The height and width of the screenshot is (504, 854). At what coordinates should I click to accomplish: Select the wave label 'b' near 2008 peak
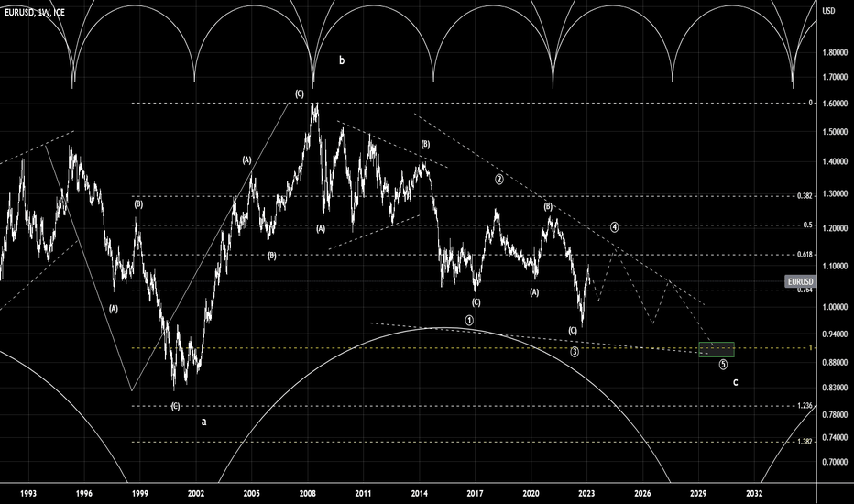[x=342, y=60]
